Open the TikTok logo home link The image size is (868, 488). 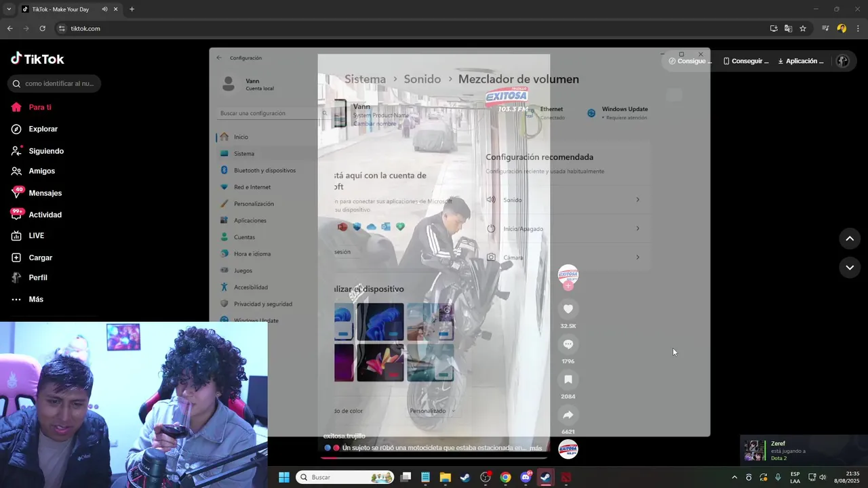(x=37, y=59)
